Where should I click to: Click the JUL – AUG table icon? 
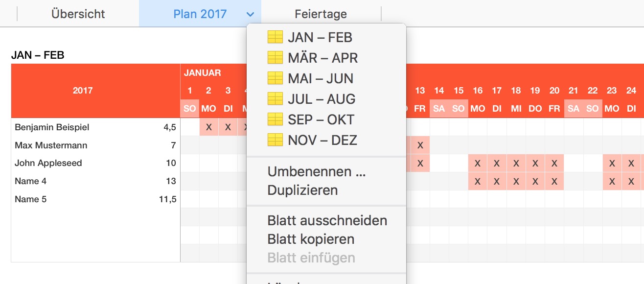click(275, 99)
